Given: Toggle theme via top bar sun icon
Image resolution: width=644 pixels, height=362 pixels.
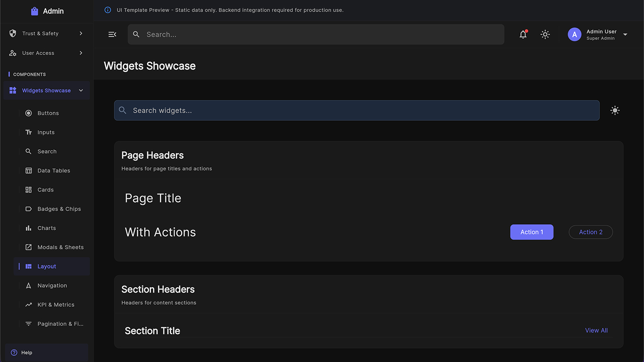Looking at the screenshot, I should click(x=545, y=34).
